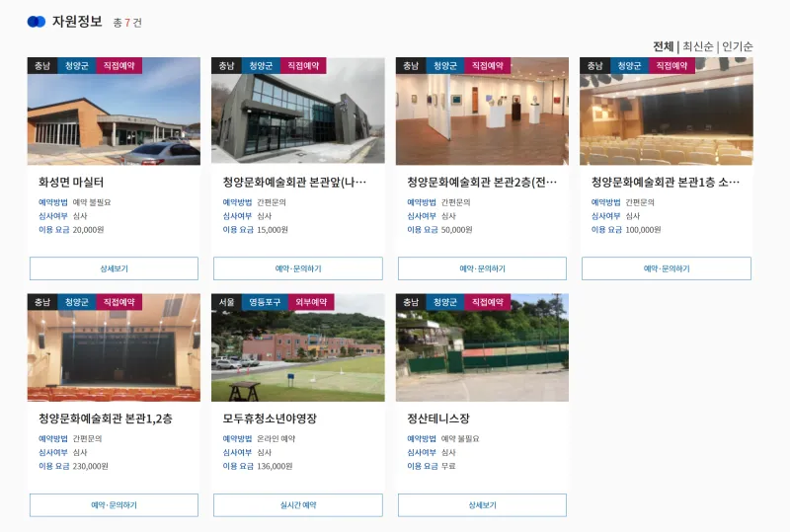Sort listings by 최신순
This screenshot has height=532, width=790.
[698, 46]
